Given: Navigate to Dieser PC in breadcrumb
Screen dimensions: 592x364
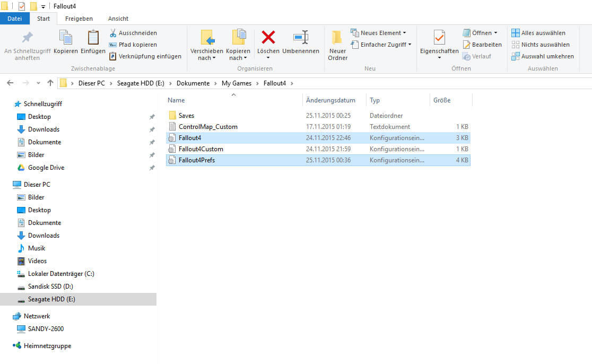Looking at the screenshot, I should [92, 83].
